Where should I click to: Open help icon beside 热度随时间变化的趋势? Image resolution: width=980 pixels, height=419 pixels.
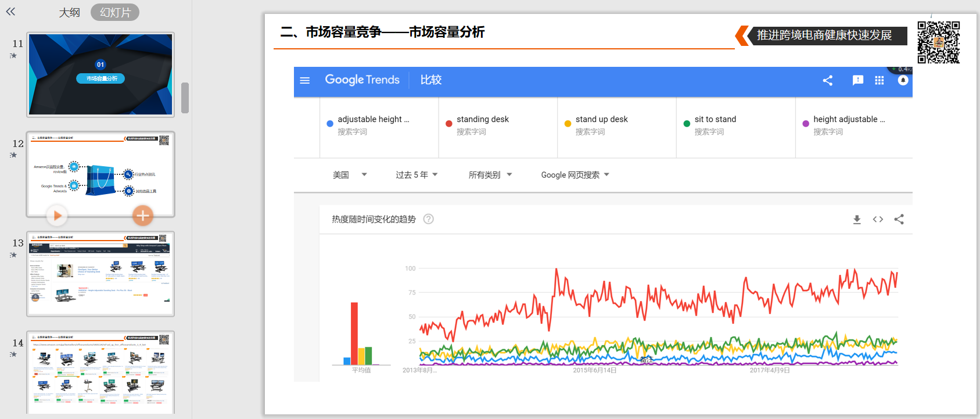tap(428, 219)
